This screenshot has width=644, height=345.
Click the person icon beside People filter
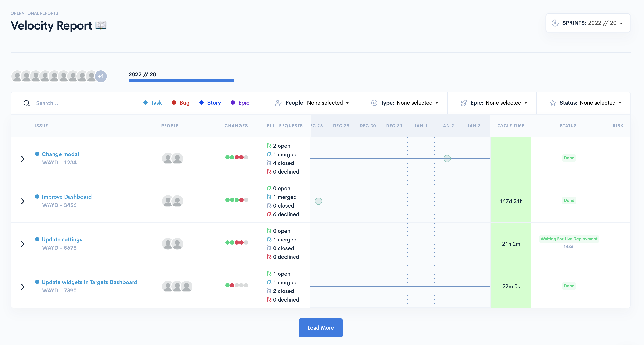[x=278, y=103]
